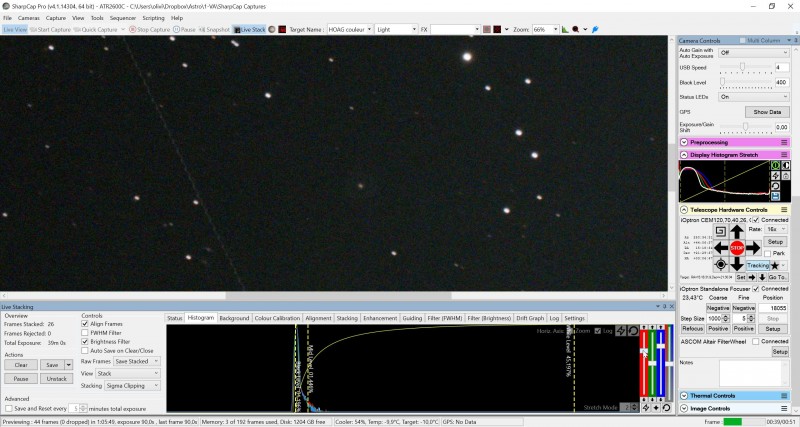Click the crosshair target icon in telescope controls
Screen dimensions: 800x427
[720, 264]
